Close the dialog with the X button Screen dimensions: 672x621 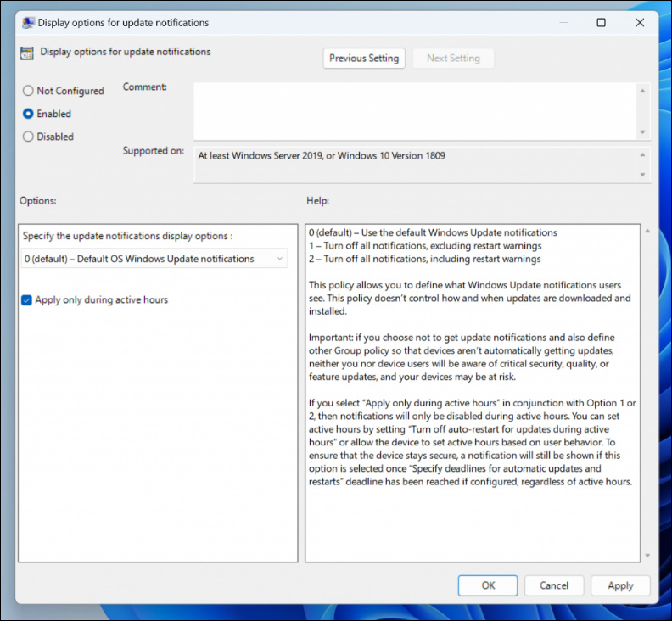[640, 23]
